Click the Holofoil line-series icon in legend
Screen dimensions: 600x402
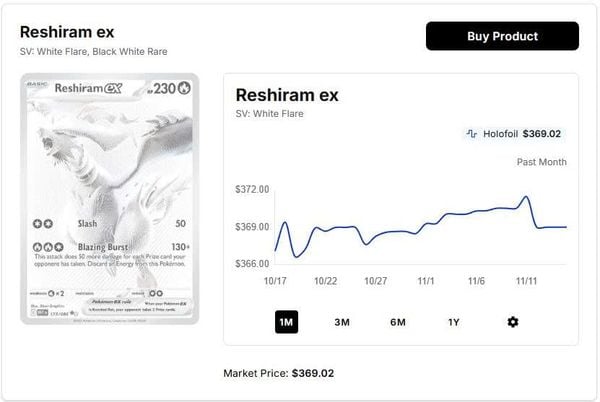tap(472, 134)
